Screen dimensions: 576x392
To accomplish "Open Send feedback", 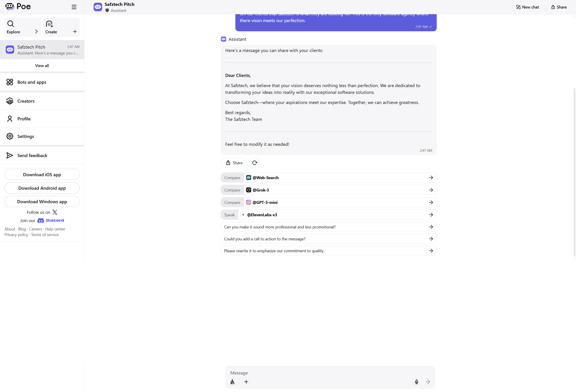I will 32,155.
